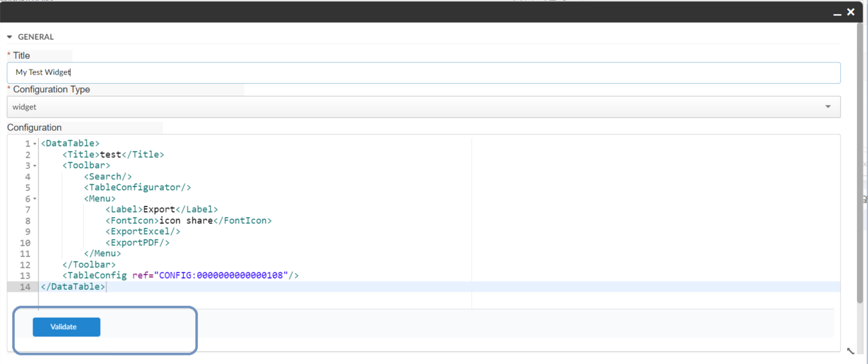Fold the DataTable element at line 1
The width and height of the screenshot is (868, 364).
point(35,144)
